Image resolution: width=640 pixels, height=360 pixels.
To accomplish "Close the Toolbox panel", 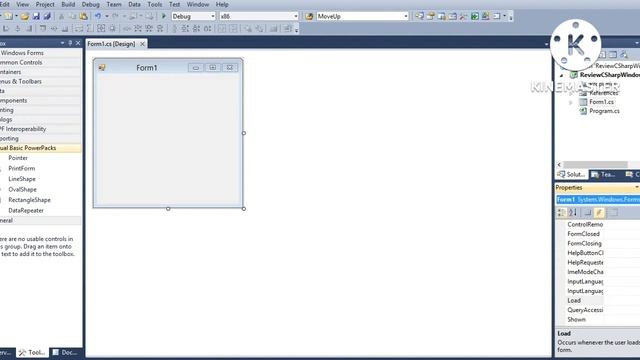I will tap(78, 43).
